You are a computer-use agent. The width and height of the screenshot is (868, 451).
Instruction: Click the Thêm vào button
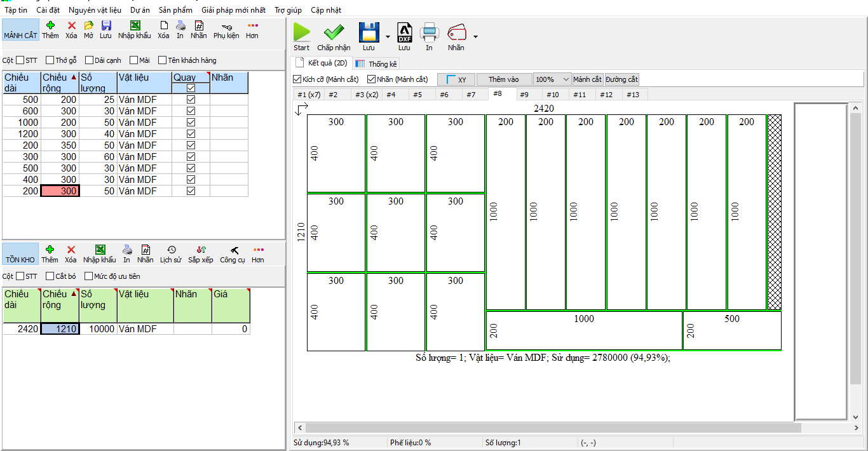click(x=503, y=79)
